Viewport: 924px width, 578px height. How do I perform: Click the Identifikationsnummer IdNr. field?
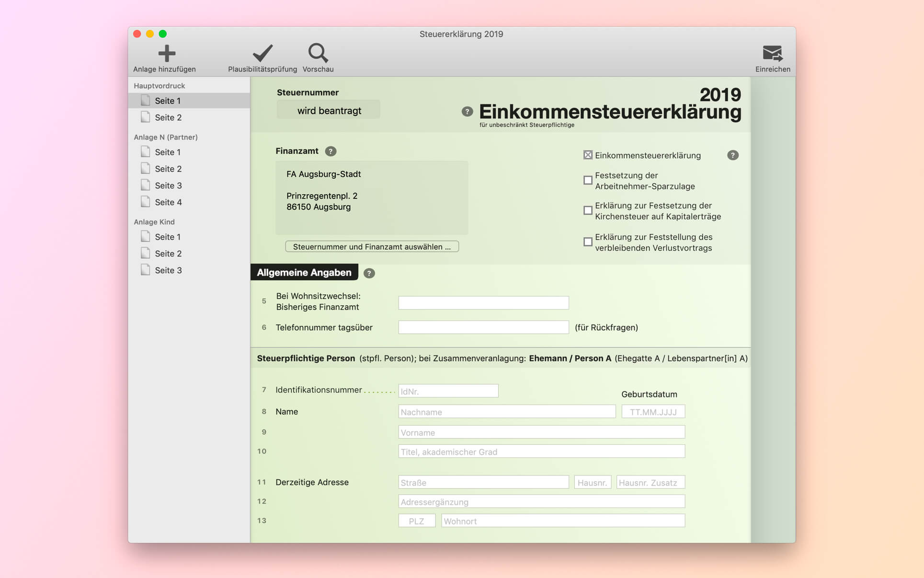(x=448, y=391)
